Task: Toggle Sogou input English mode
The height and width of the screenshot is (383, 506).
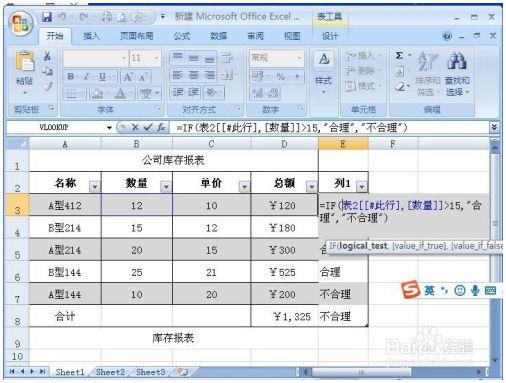Action: tap(429, 290)
